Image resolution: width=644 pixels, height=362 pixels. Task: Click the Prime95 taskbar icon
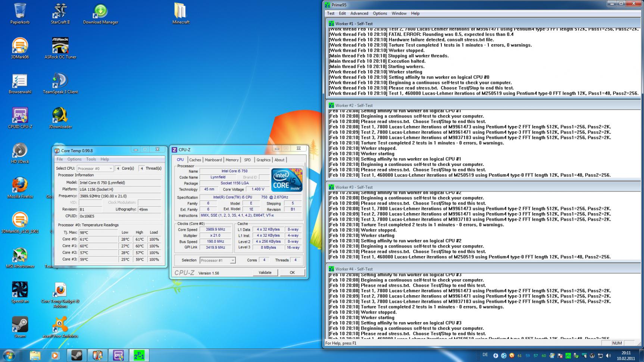(x=139, y=355)
